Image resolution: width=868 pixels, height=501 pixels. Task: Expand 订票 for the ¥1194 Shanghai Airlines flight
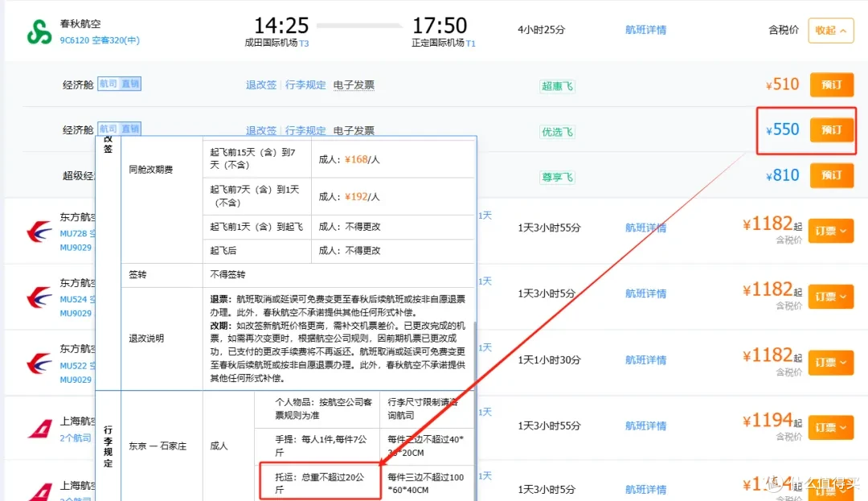tap(830, 428)
